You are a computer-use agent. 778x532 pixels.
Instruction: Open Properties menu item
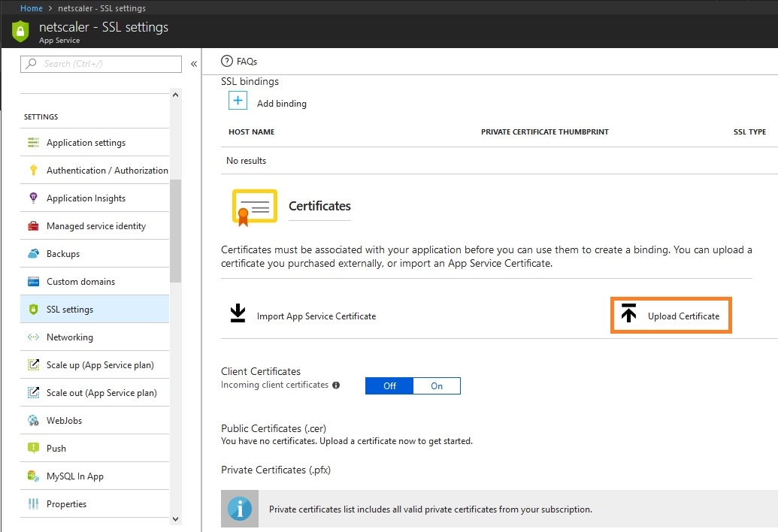pos(95,503)
